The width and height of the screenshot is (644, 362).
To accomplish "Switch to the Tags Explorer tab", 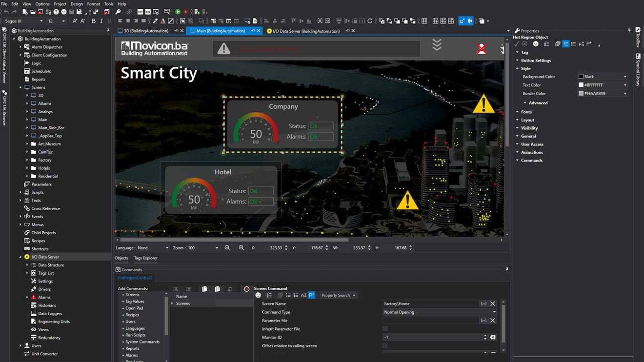I will click(145, 258).
